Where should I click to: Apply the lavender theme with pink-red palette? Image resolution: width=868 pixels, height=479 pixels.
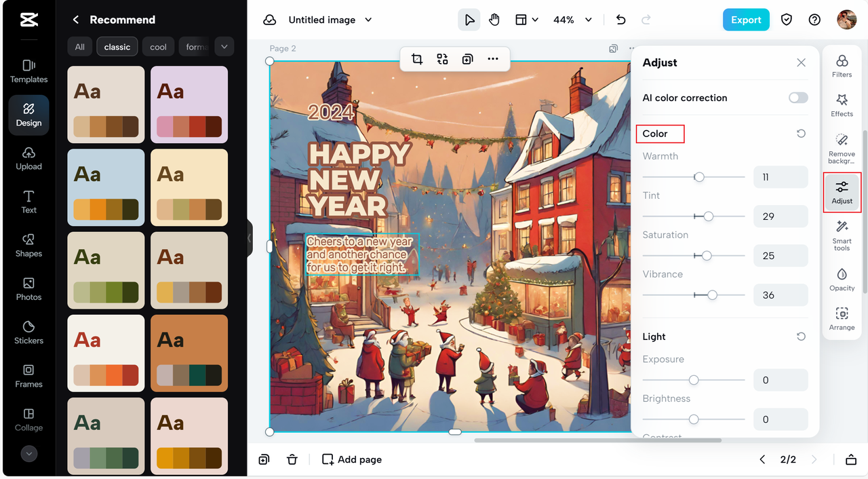click(189, 104)
